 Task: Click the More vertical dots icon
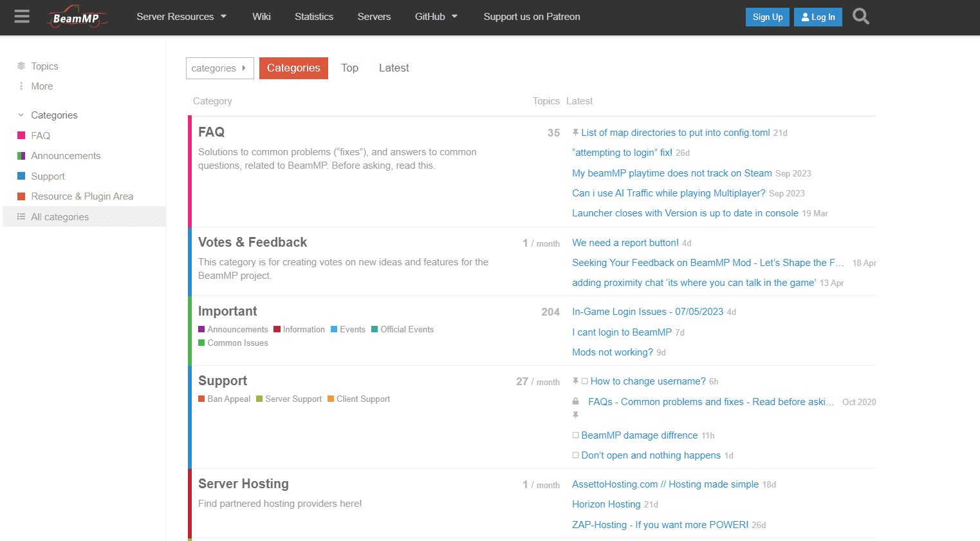coord(21,86)
